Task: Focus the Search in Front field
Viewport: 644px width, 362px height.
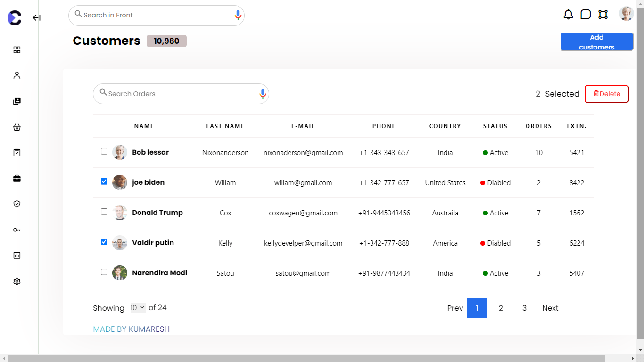Action: [157, 16]
